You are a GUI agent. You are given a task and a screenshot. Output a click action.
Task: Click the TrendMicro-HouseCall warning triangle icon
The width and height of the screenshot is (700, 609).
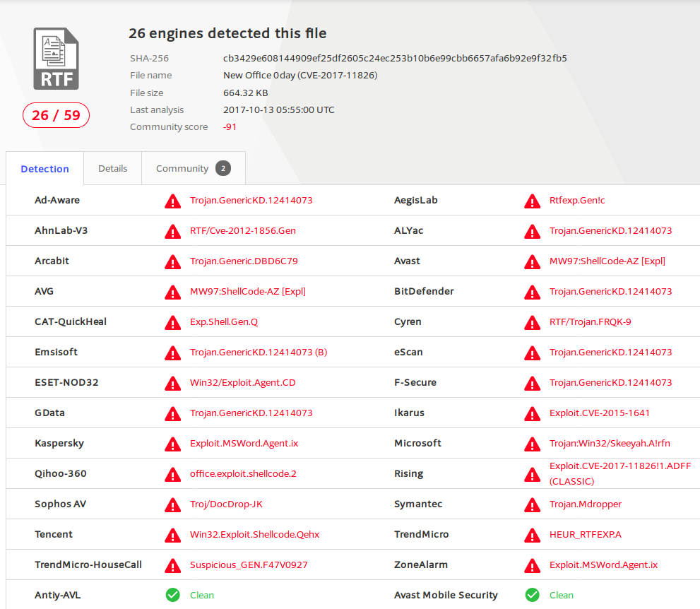coord(173,565)
